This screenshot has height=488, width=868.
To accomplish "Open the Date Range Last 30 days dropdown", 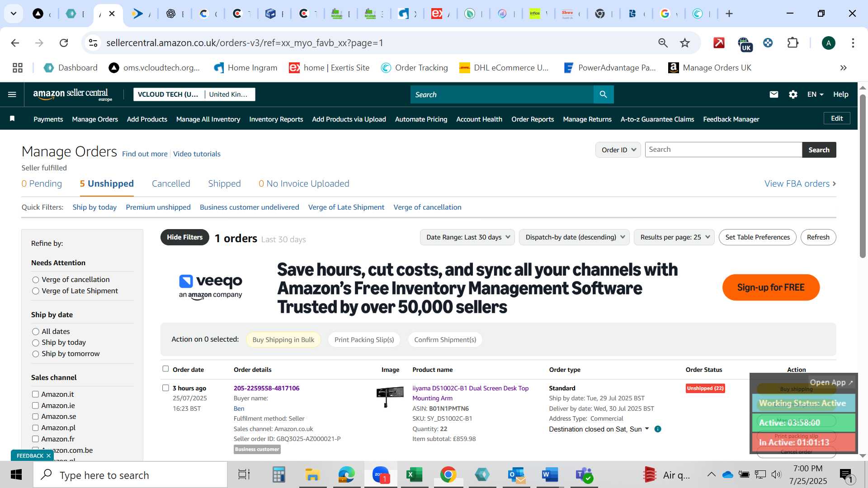I will point(467,237).
